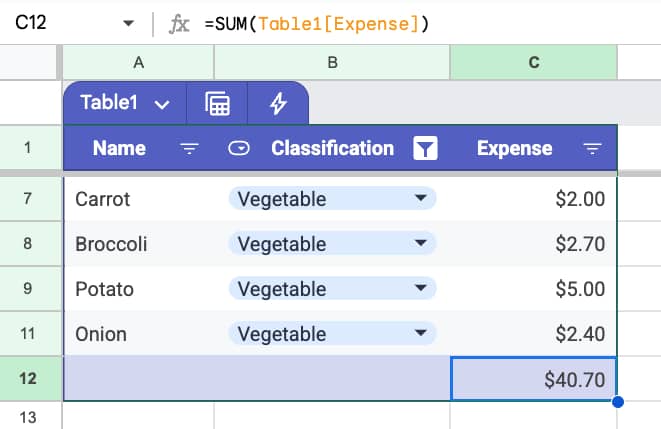Open Broccoli's Vegetable classification dropdown

coord(420,244)
